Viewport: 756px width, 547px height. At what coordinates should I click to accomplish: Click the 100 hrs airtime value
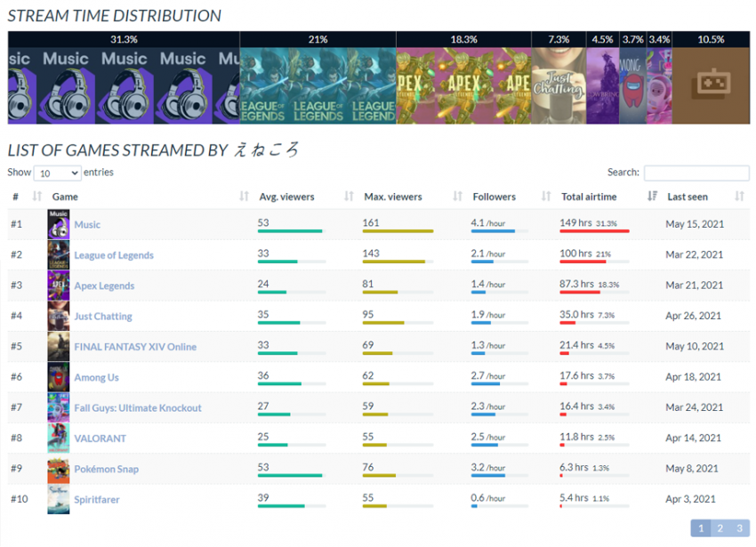tap(575, 253)
